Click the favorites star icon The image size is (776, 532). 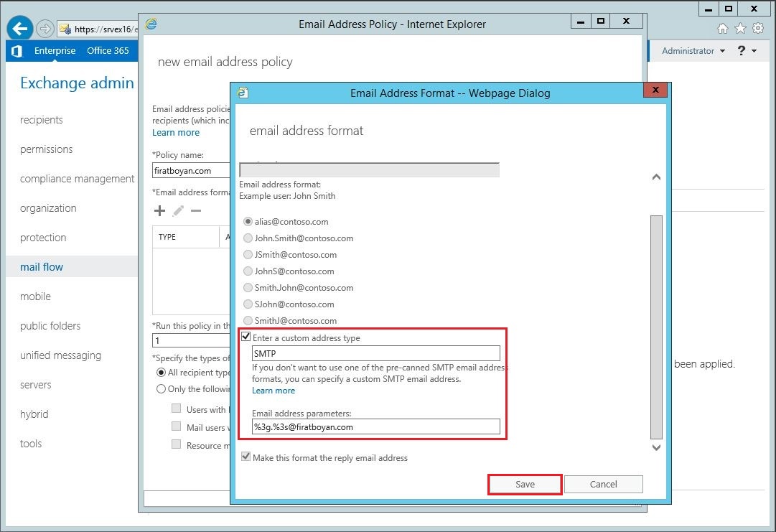pos(740,29)
